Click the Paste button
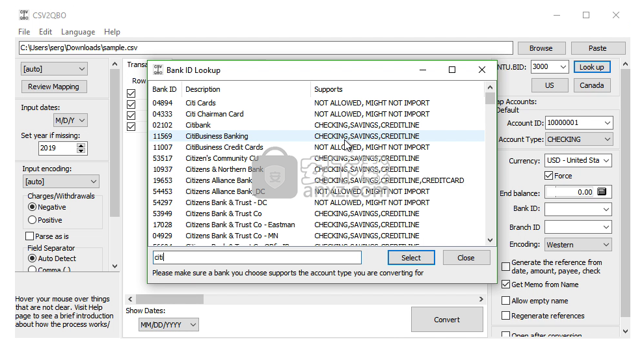Image resolution: width=644 pixels, height=347 pixels. pos(598,48)
